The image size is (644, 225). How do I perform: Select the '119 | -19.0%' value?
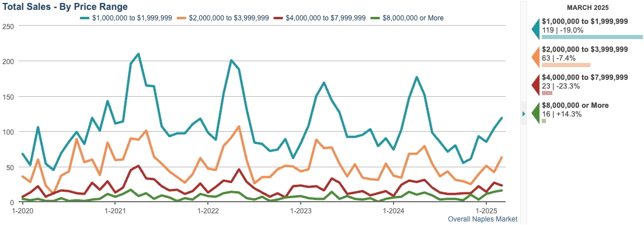(x=563, y=30)
